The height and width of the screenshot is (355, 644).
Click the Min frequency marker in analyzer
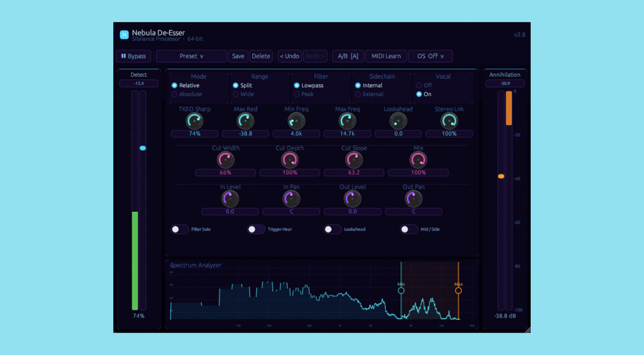(x=401, y=290)
